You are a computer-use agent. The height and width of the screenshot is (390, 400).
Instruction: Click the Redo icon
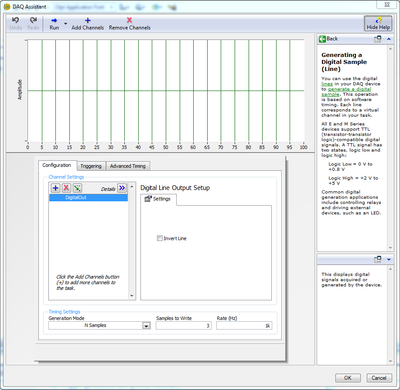coord(33,20)
